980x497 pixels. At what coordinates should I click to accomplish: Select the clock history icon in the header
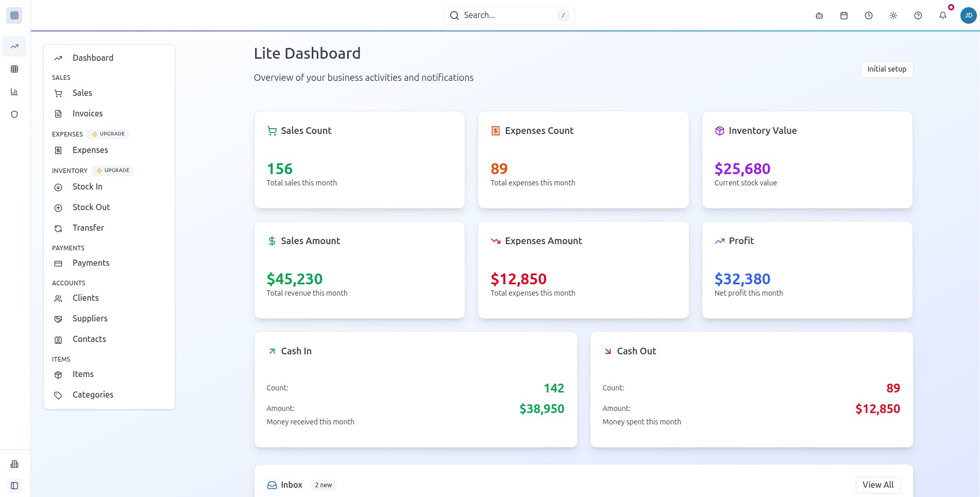[869, 15]
